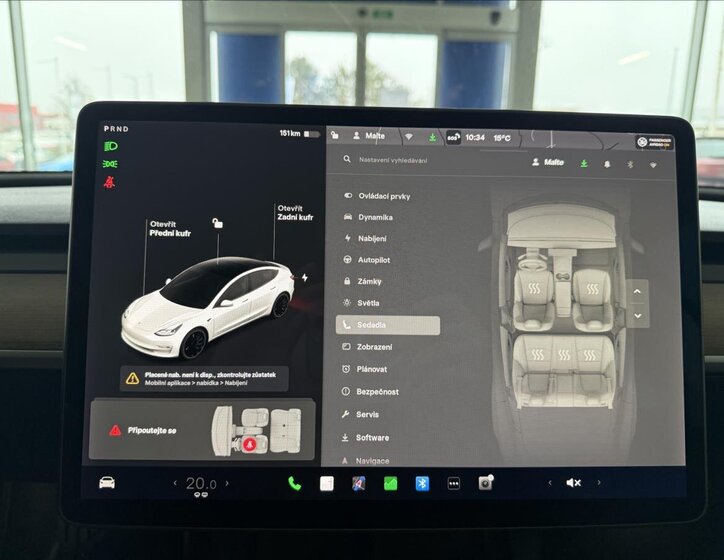
Task: Tap the white Tesla car image
Action: click(208, 307)
